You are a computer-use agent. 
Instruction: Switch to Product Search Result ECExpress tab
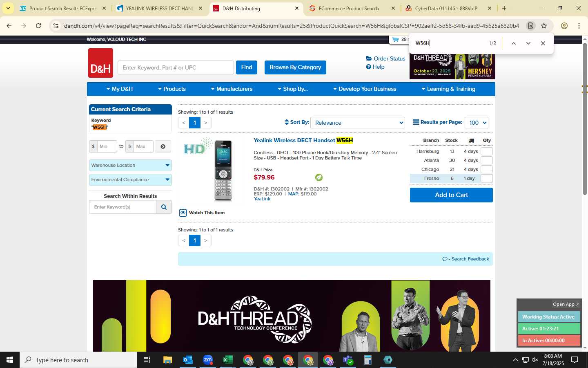pyautogui.click(x=62, y=8)
